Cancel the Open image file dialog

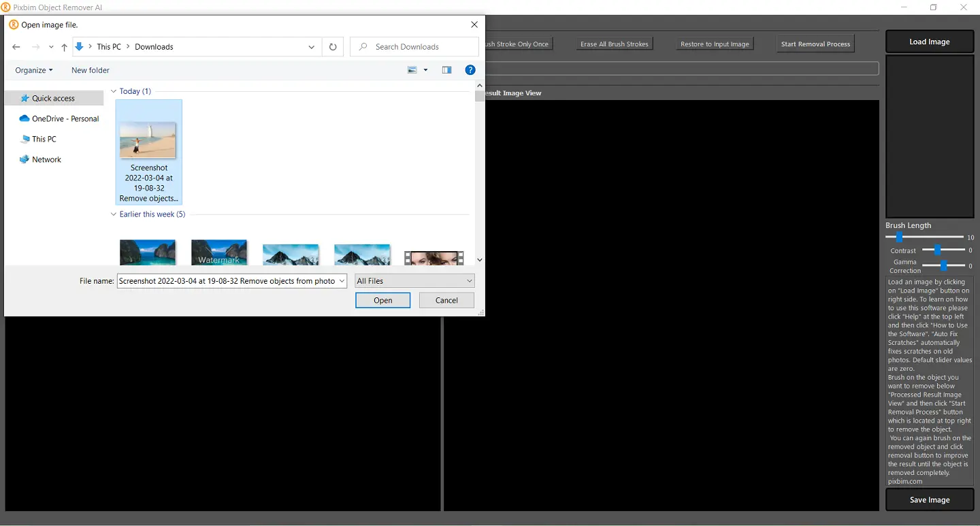tap(446, 300)
